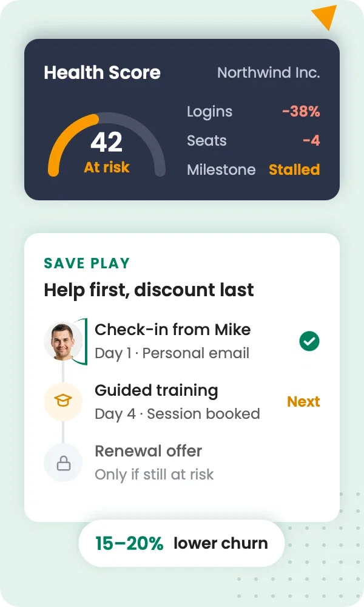Image resolution: width=364 pixels, height=607 pixels.
Task: Click Mike's profile photo
Action: [63, 341]
